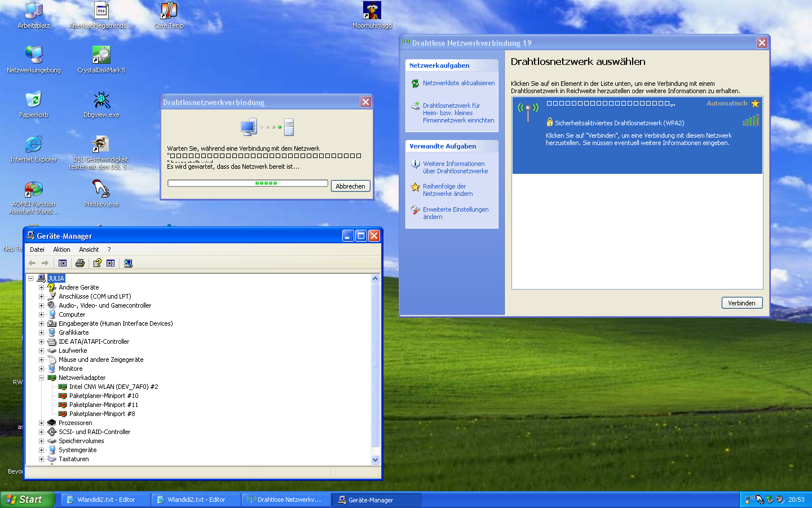Click the Show/Hide Console Tree toolbar icon
The image size is (812, 508).
(x=63, y=263)
